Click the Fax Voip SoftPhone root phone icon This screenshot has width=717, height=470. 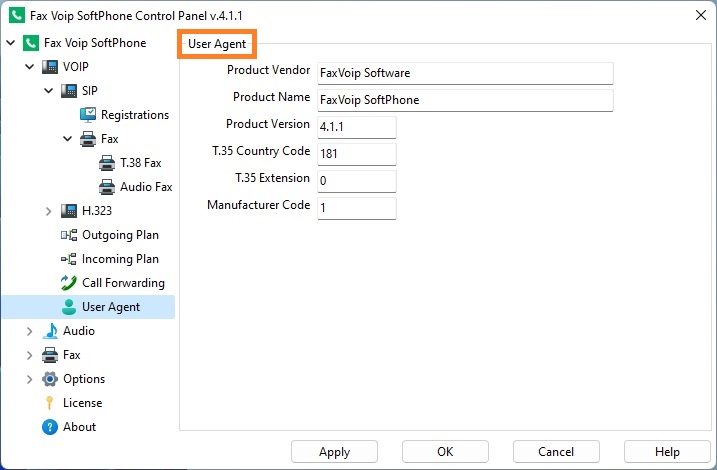click(31, 43)
